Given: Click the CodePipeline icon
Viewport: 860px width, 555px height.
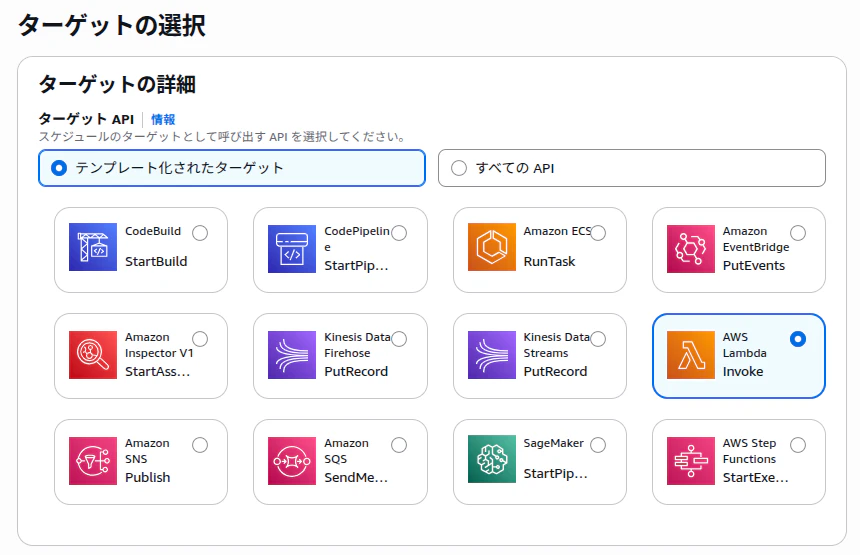Looking at the screenshot, I should tap(292, 249).
